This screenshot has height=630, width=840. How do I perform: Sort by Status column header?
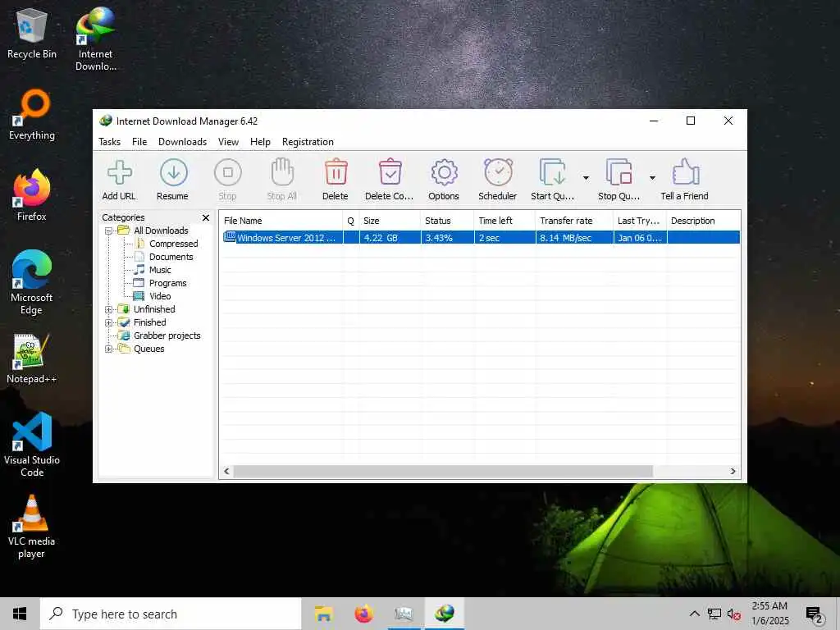(x=447, y=221)
